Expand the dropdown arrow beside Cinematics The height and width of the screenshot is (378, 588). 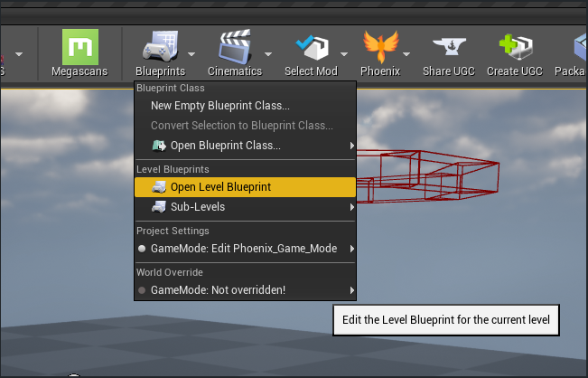tap(268, 54)
